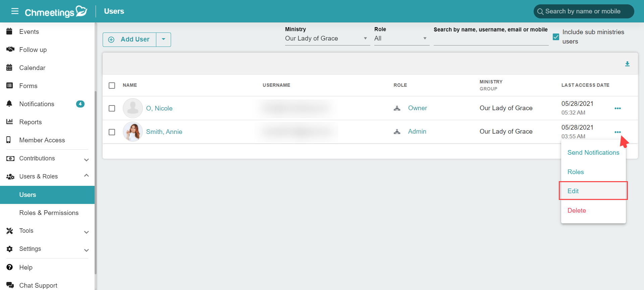Click the Help question mark icon

[x=9, y=267]
